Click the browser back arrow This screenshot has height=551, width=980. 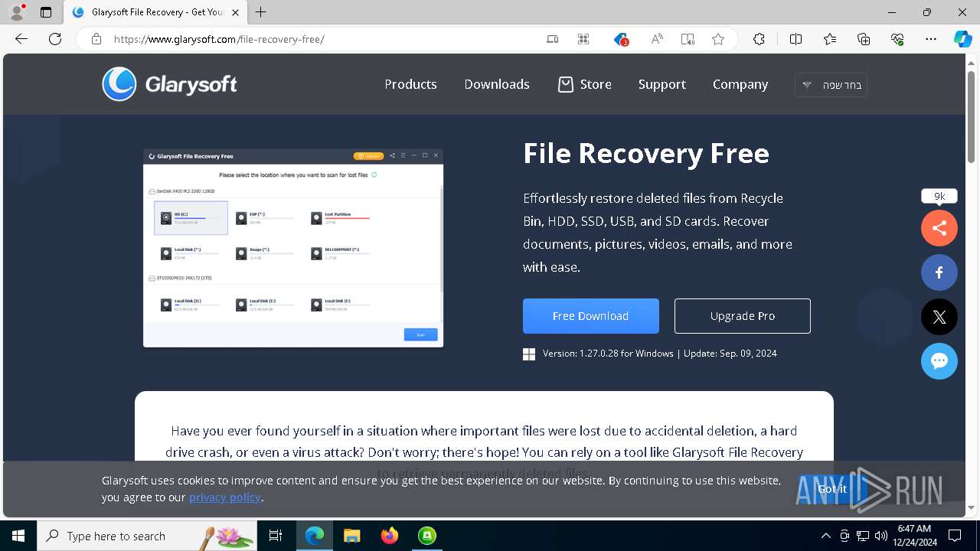tap(21, 39)
